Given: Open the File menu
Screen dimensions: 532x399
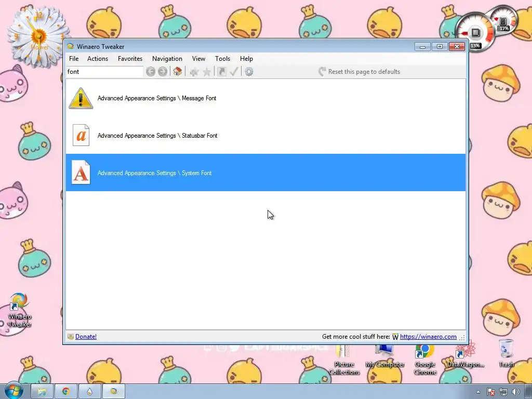Looking at the screenshot, I should (x=74, y=59).
